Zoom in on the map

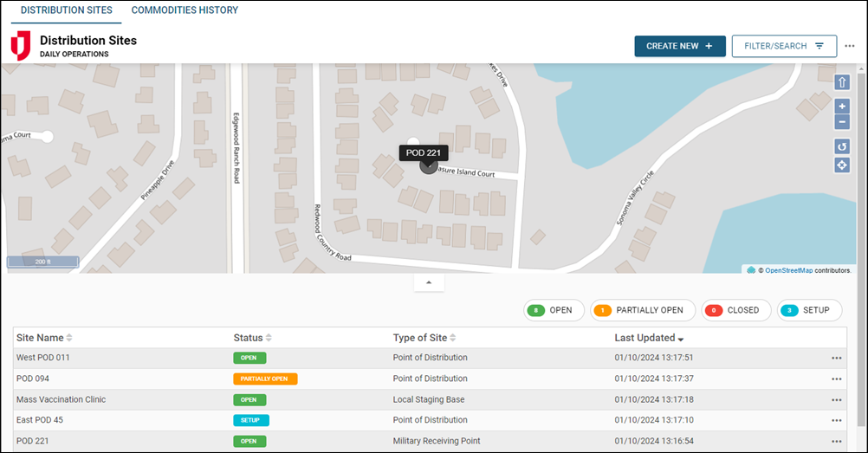pos(841,107)
